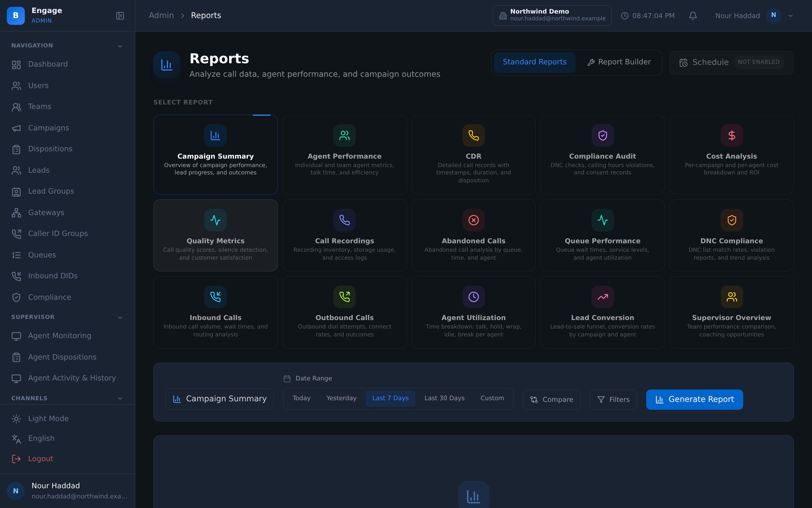Viewport: 812px width, 508px height.
Task: Click the Dashboard grid icon in sidebar
Action: 16,65
